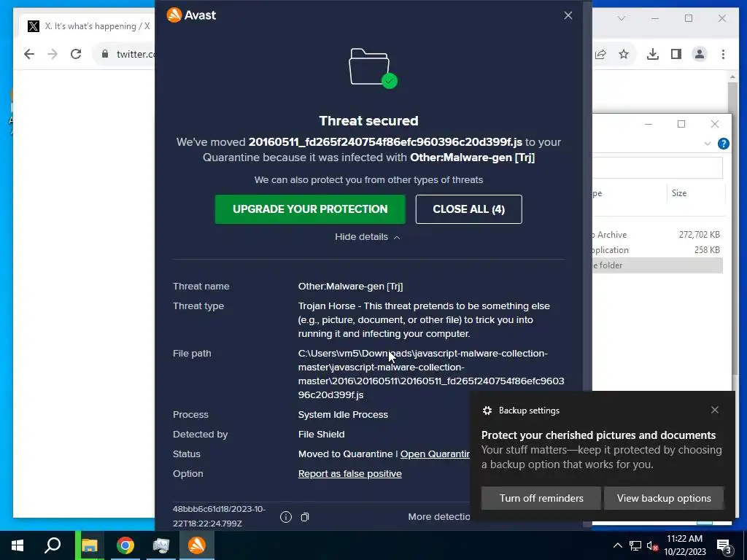Copy the detection ID with copy icon
This screenshot has height=560, width=747.
305,517
